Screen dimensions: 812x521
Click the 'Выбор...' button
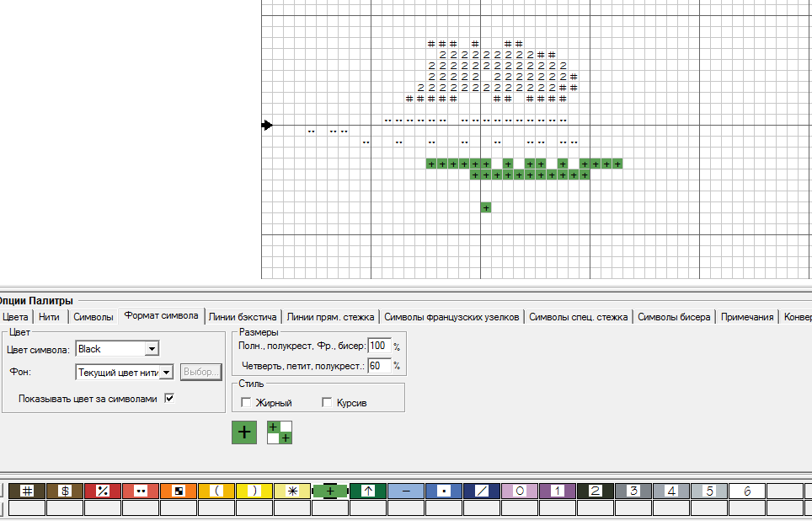(x=200, y=372)
